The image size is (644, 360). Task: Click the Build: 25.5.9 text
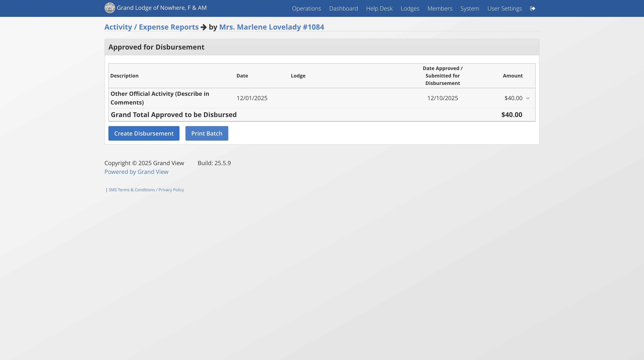[214, 163]
